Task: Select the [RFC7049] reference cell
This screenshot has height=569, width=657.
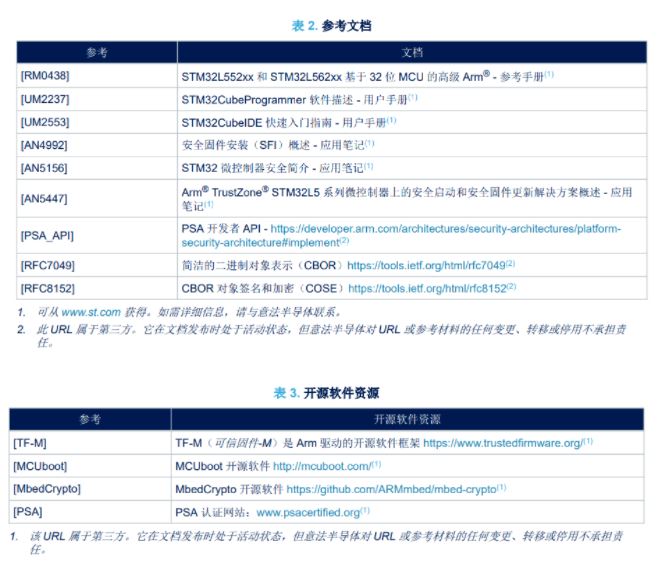Action: click(97, 265)
